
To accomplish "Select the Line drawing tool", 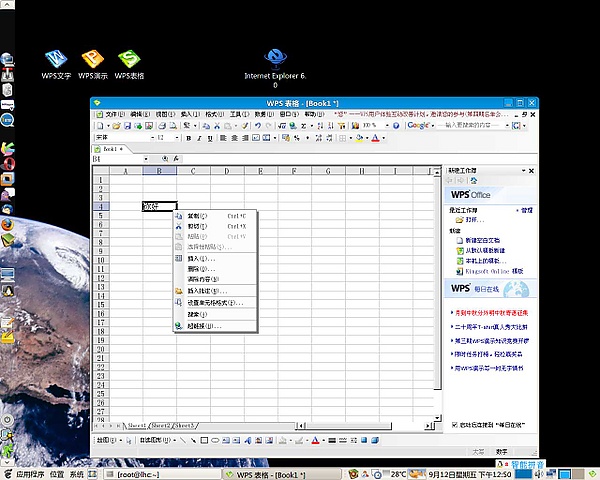I will (183, 441).
